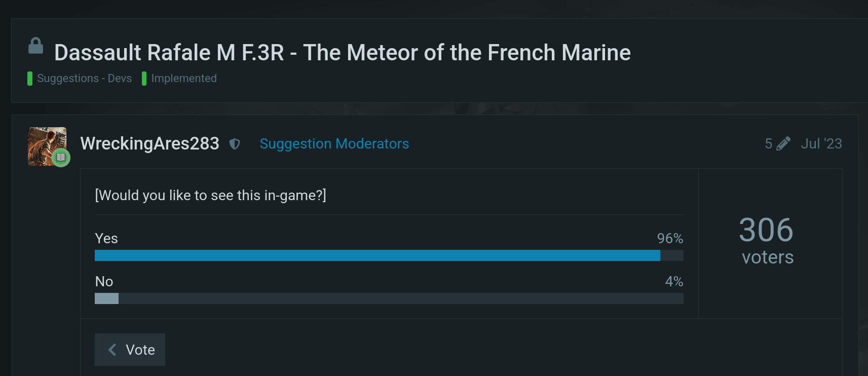
Task: Click the locked topic padlock icon
Action: (35, 46)
